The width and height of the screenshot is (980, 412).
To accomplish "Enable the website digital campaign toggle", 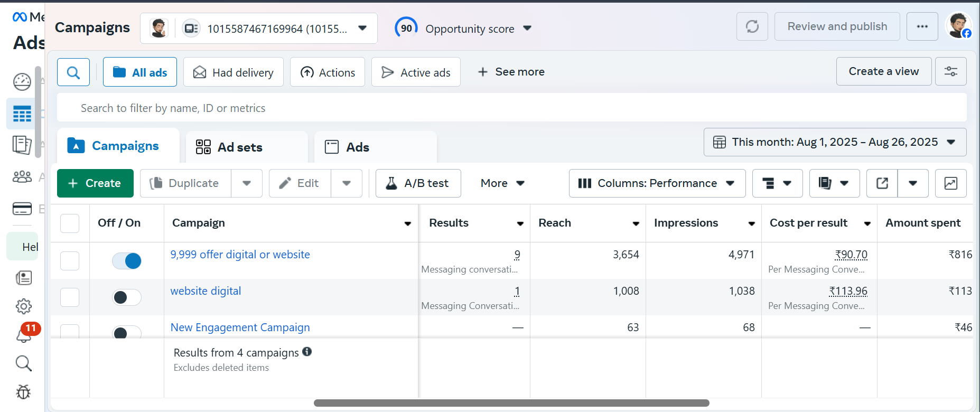I will coord(127,297).
